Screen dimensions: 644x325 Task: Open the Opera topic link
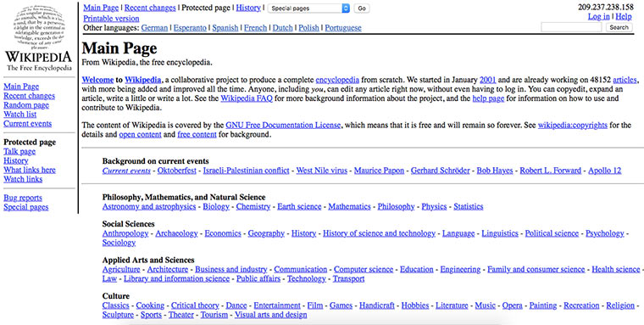pyautogui.click(x=512, y=305)
